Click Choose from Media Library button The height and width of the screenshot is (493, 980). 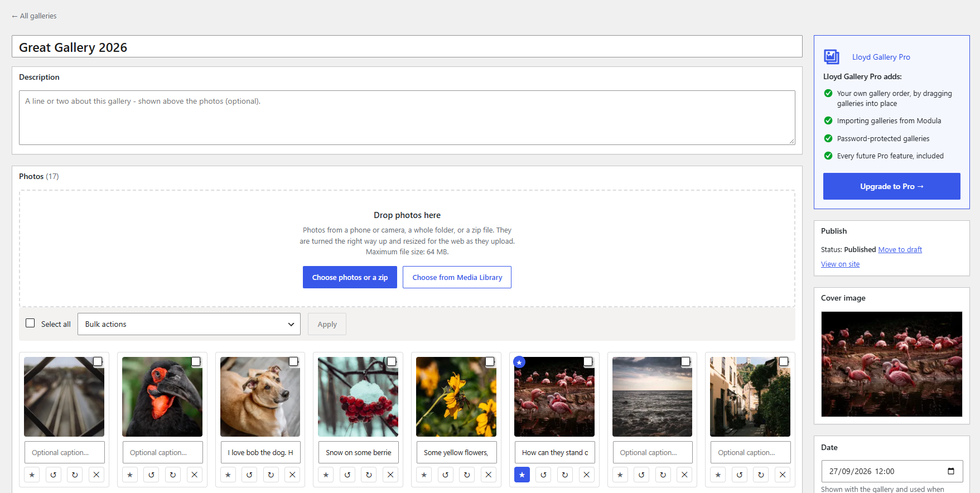457,277
